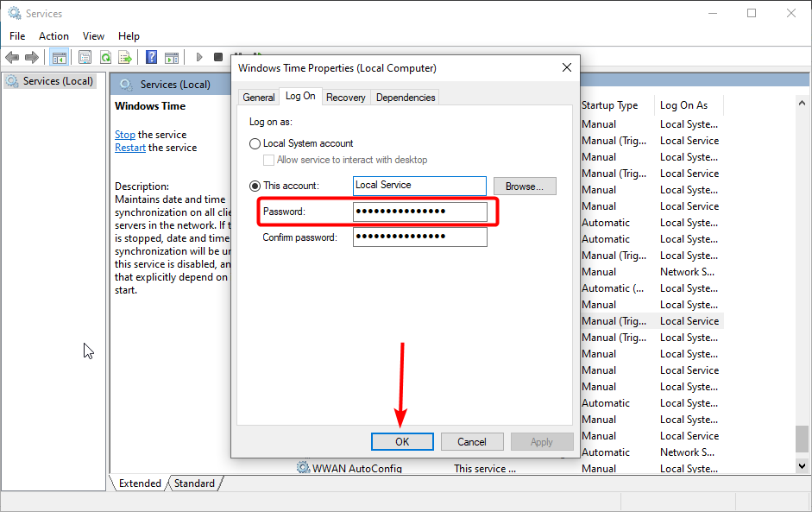Click the vertical scrollbar thumb
812x512 pixels.
pos(802,439)
